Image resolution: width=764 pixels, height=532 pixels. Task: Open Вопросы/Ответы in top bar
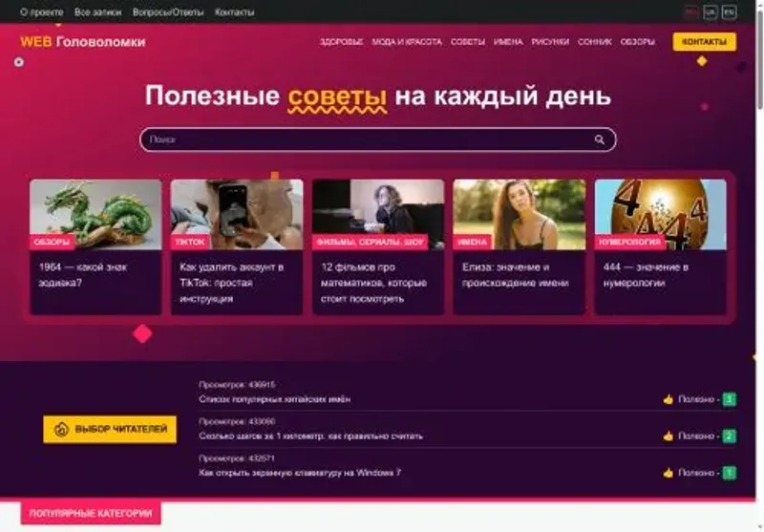[168, 12]
